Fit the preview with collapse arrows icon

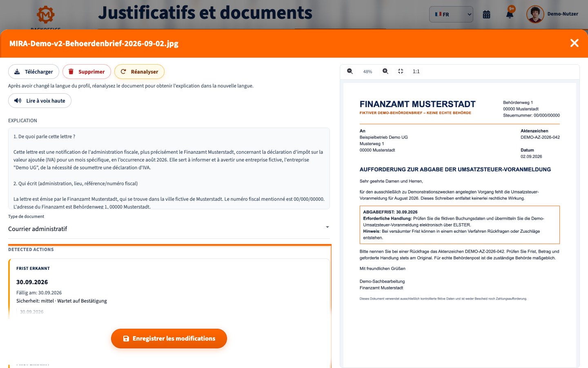coord(401,71)
